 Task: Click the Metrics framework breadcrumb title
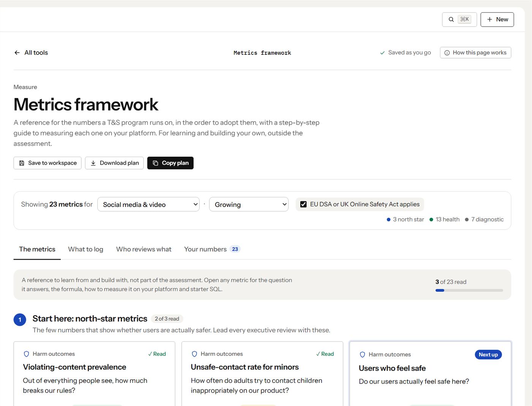(x=262, y=53)
